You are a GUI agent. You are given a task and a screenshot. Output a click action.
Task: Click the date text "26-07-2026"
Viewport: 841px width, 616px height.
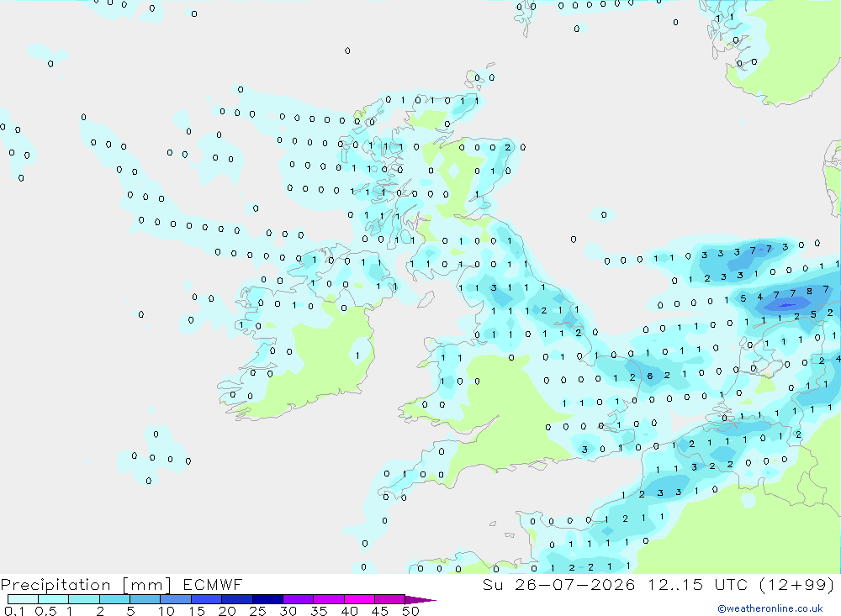(575, 584)
